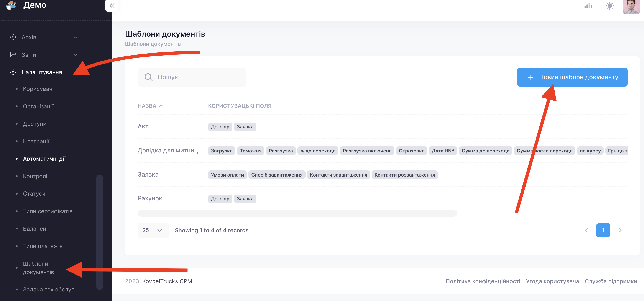This screenshot has height=301, width=644.
Task: Focus the Пошук search field
Action: tap(197, 77)
